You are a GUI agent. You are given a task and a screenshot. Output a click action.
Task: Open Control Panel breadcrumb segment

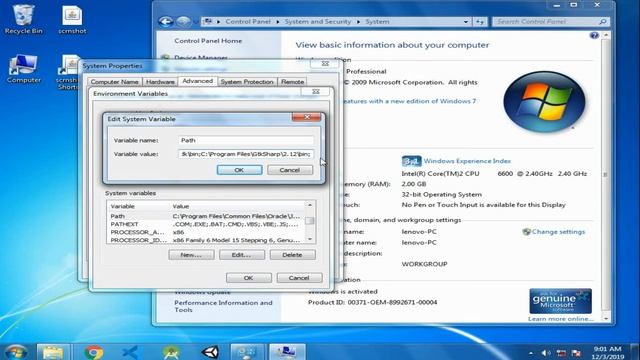point(248,22)
